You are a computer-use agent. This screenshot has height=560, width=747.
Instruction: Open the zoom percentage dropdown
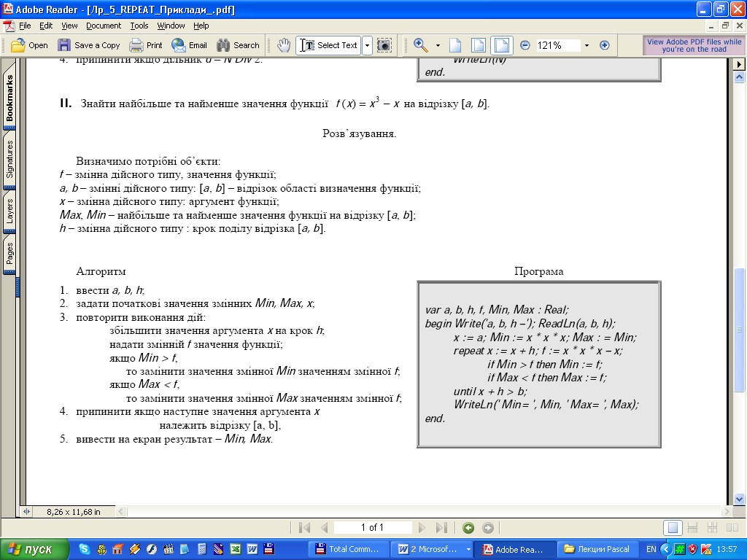pyautogui.click(x=587, y=45)
